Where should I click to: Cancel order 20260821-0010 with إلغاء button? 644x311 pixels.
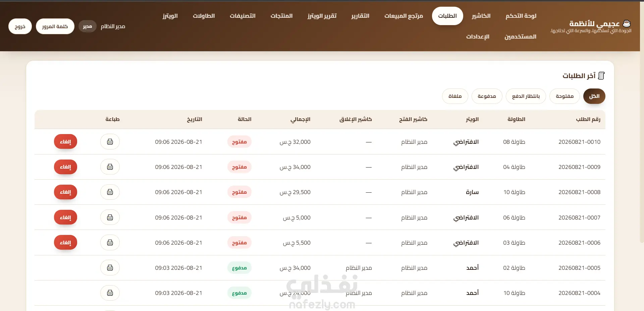(65, 142)
